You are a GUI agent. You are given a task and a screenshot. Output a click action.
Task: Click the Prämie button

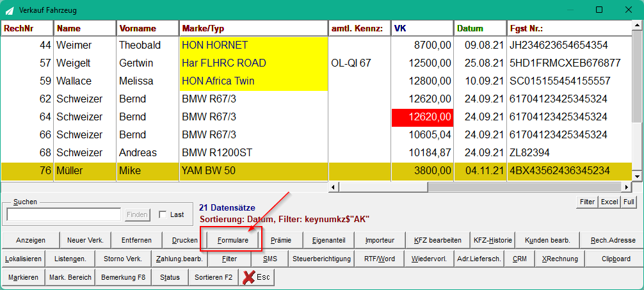(x=281, y=240)
